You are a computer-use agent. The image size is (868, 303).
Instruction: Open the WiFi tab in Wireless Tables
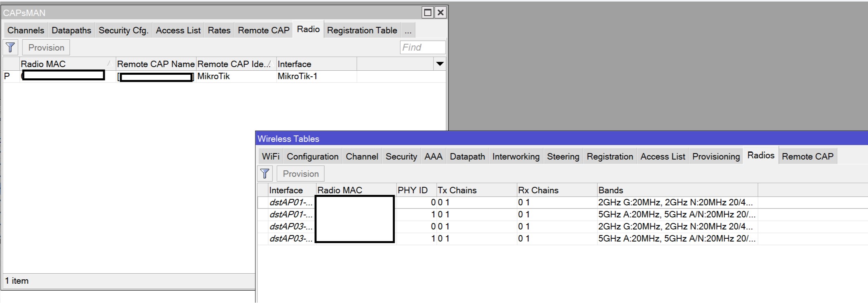(x=271, y=157)
